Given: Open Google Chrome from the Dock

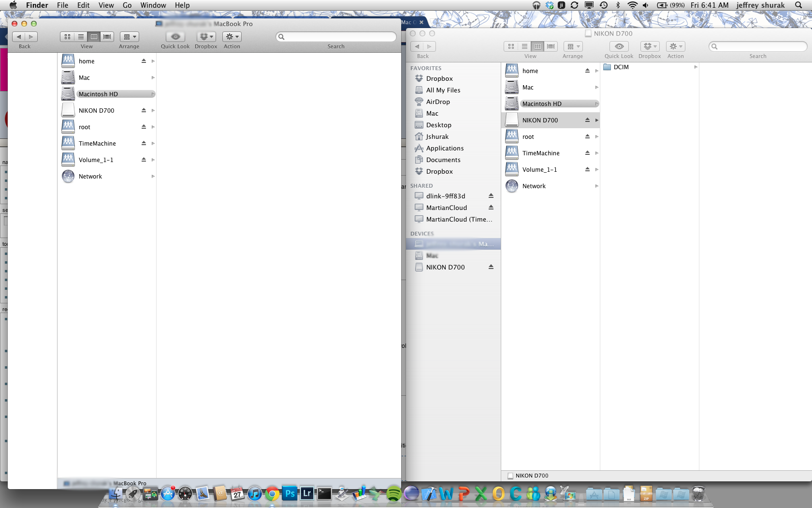Looking at the screenshot, I should (x=272, y=493).
